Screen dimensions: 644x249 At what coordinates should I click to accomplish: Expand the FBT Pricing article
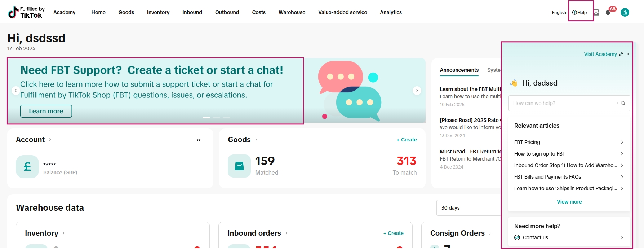tap(568, 142)
